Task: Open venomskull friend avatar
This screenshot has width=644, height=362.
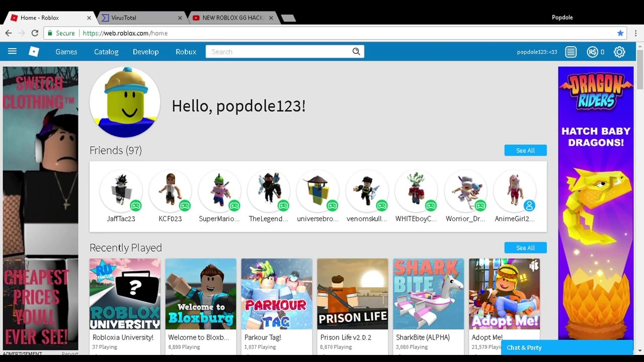Action: 367,192
